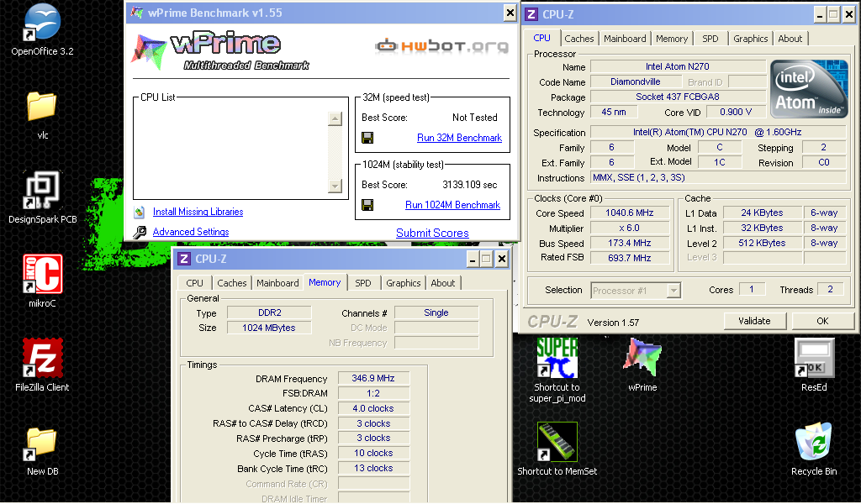Image resolution: width=861 pixels, height=504 pixels.
Task: Click the 173.4 MHz Bus Speed value
Action: 629,243
